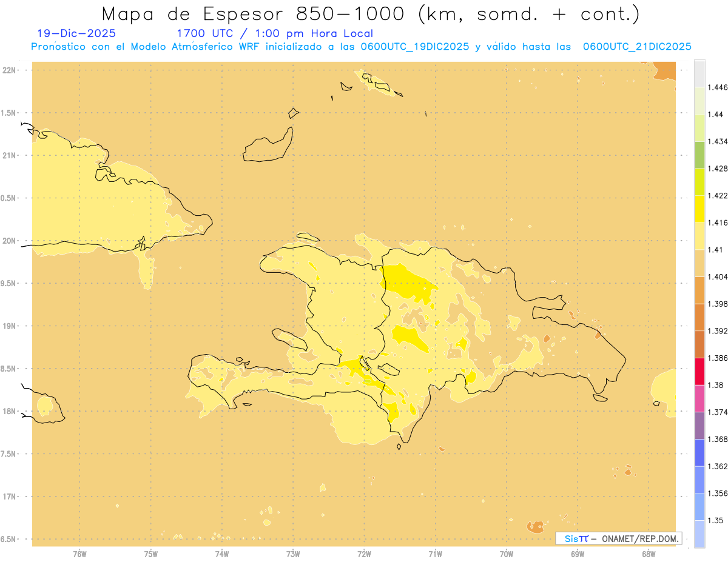The height and width of the screenshot is (562, 728).
Task: Pick the pink colorbar band between 1.374 and 1.38
Action: pyautogui.click(x=699, y=398)
